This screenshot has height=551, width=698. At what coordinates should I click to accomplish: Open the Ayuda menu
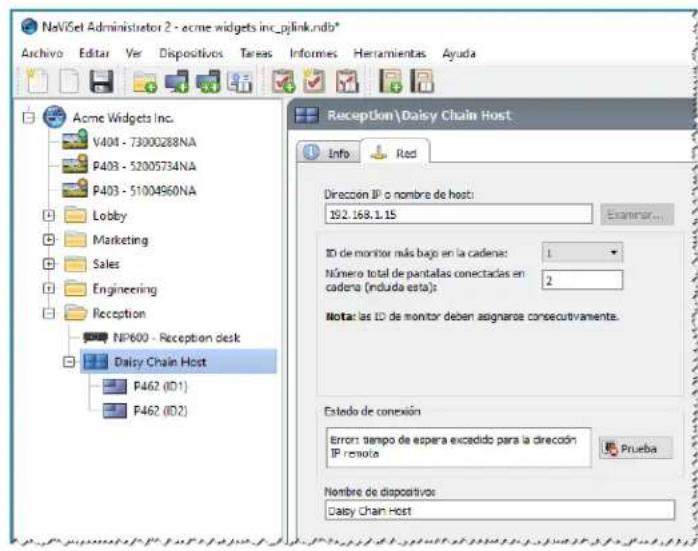coord(459,53)
